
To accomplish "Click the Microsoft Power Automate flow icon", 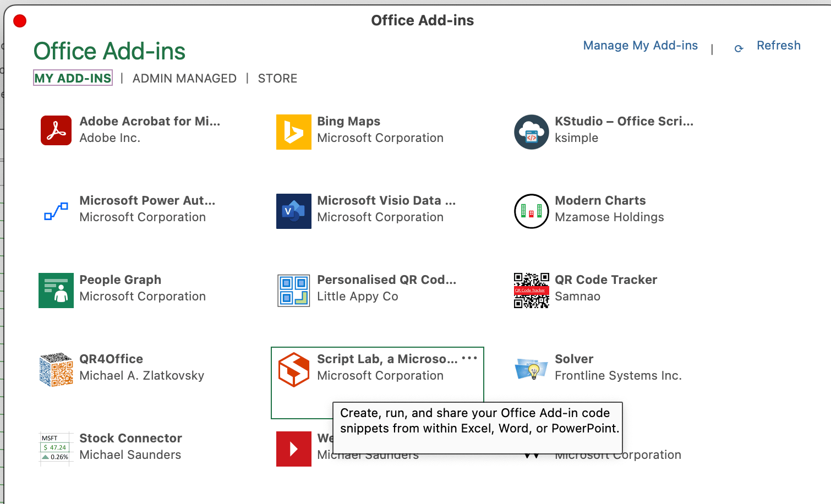I will [x=56, y=211].
